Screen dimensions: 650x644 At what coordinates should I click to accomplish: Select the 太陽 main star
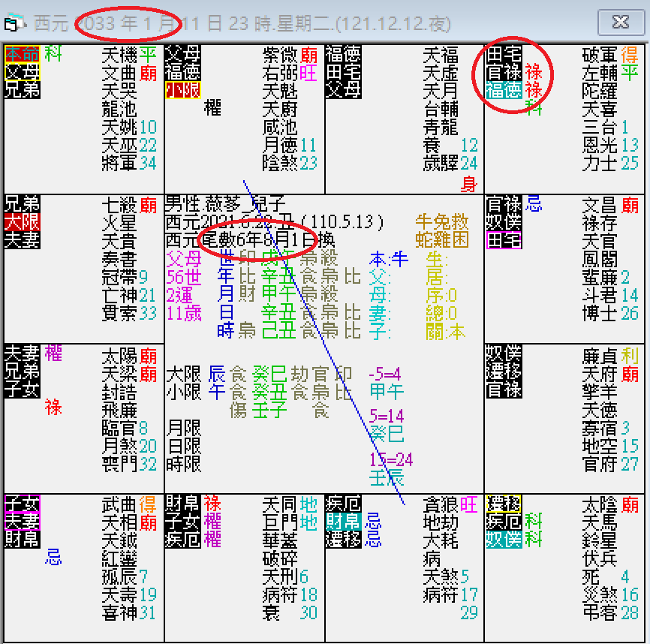pyautogui.click(x=119, y=356)
